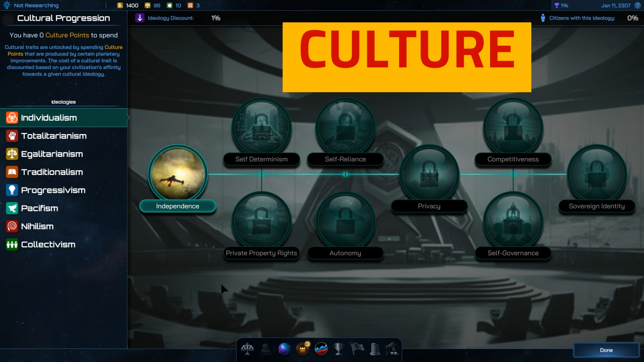This screenshot has height=362, width=644.
Task: Click the trophy icon in bottom toolbar
Action: [338, 349]
